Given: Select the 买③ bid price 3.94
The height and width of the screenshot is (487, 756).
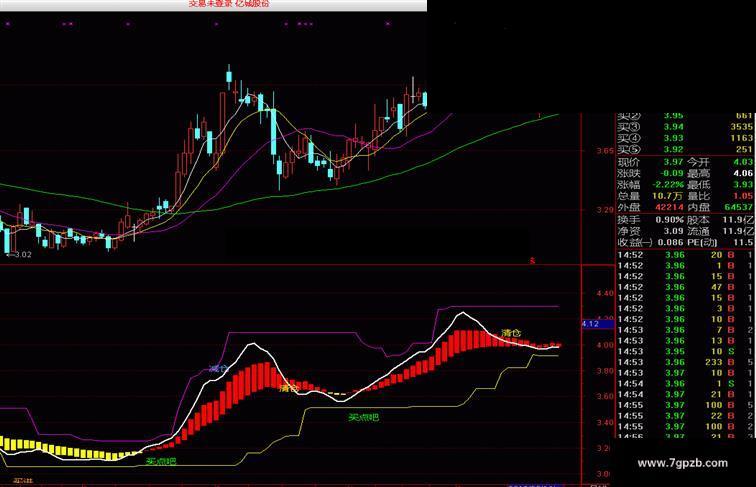Looking at the screenshot, I should click(673, 127).
